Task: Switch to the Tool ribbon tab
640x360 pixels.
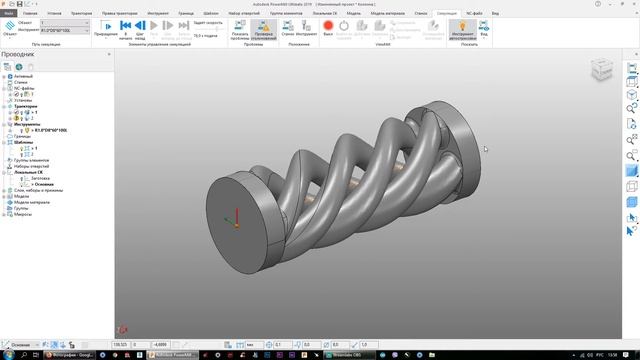Action: (x=158, y=13)
